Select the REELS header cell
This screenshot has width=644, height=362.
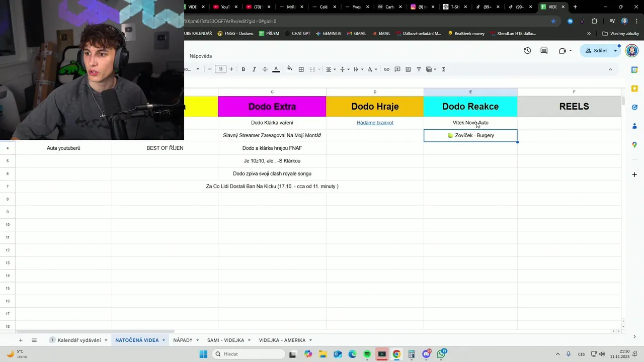pos(574,106)
